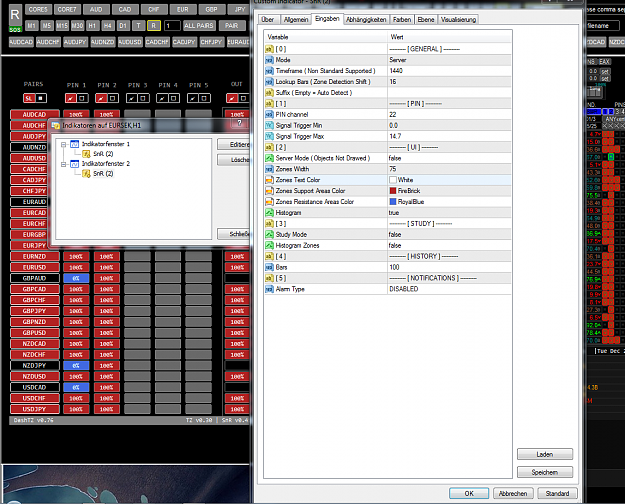Switch to the Abhängigkeiten tab

(366, 20)
